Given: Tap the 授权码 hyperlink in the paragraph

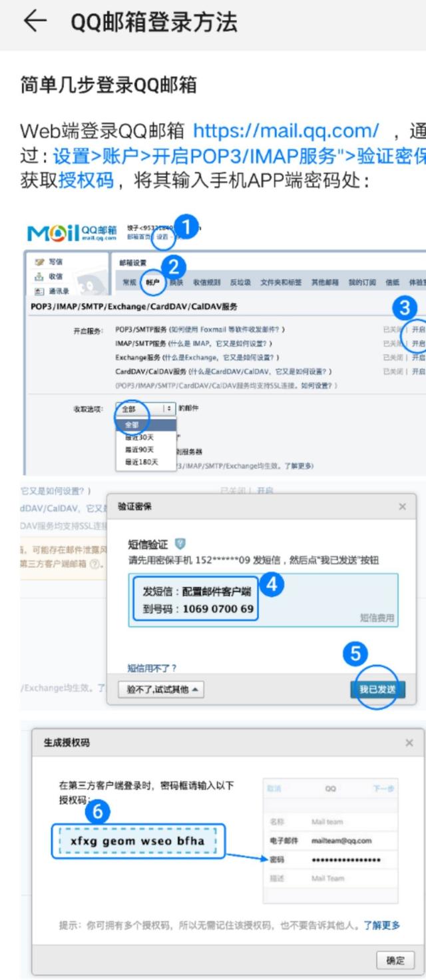Looking at the screenshot, I should (87, 180).
